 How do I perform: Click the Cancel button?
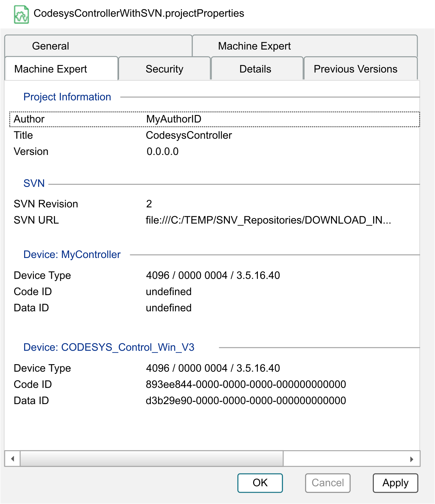(328, 483)
